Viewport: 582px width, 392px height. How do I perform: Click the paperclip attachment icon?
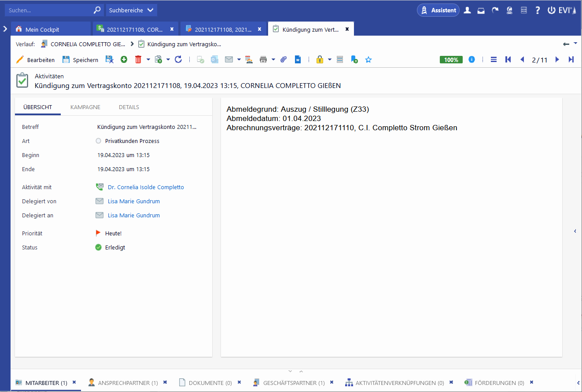click(x=284, y=59)
